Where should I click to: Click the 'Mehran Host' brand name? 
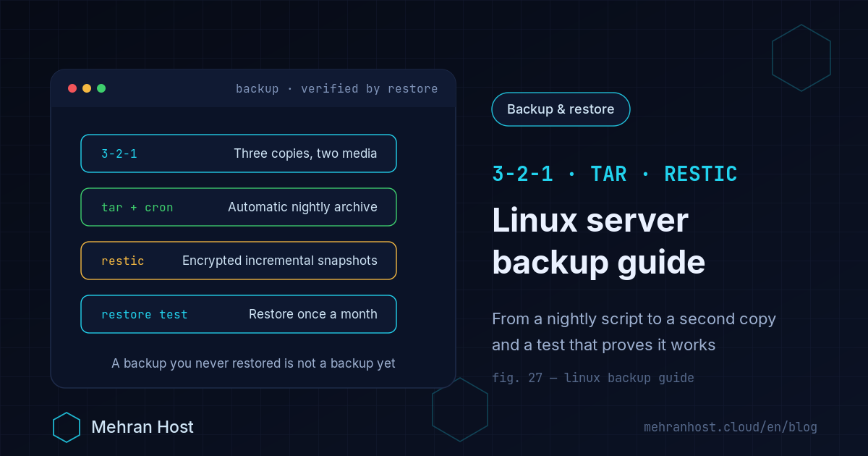[x=142, y=427]
